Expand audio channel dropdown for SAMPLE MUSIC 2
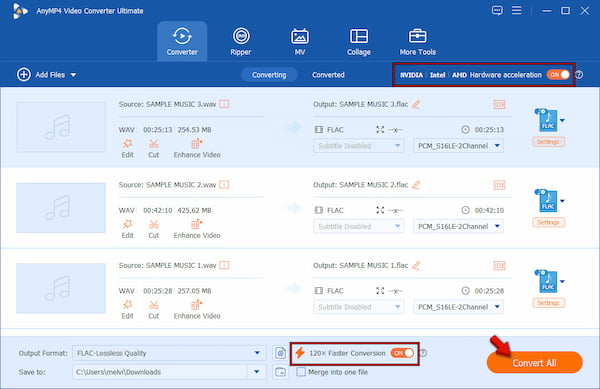Screen dimensions: 600x389 coord(458,226)
